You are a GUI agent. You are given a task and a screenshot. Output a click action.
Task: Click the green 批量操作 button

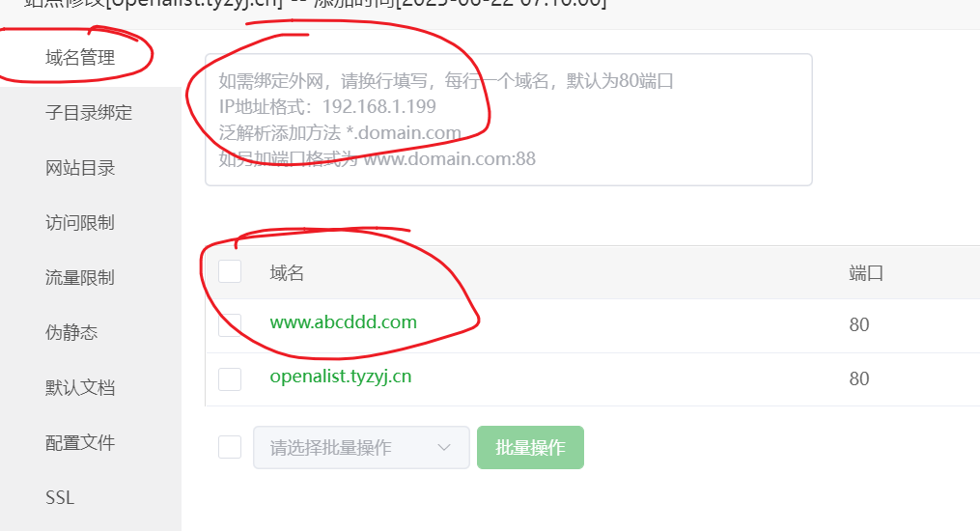click(531, 447)
